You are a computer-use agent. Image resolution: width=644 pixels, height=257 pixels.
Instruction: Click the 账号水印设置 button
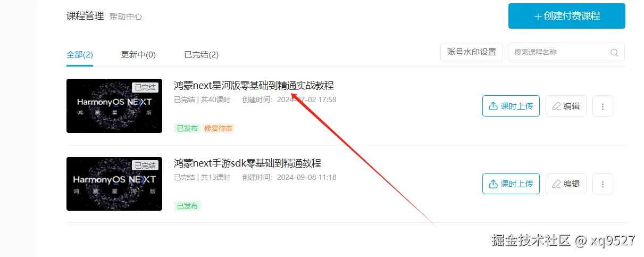(472, 52)
